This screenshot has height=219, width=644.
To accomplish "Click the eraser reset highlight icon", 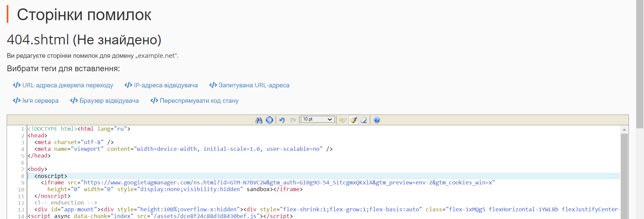I will (x=364, y=120).
